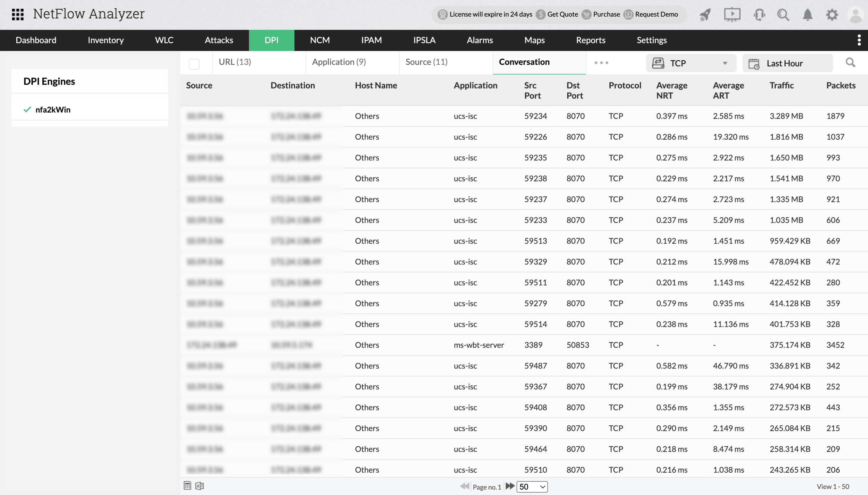Click the Excel export icon at bottom
868x495 pixels.
click(x=199, y=486)
